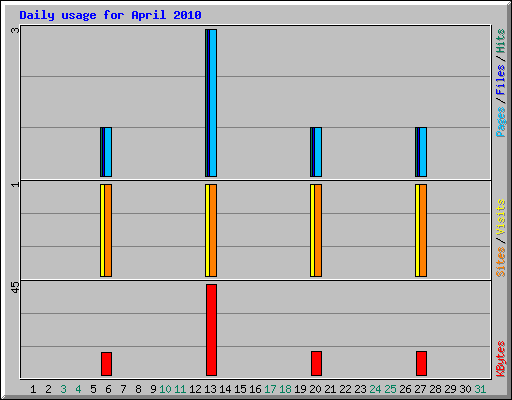Click the cyan pages bar for day 6
Screen dimensions: 512x400
click(108, 152)
